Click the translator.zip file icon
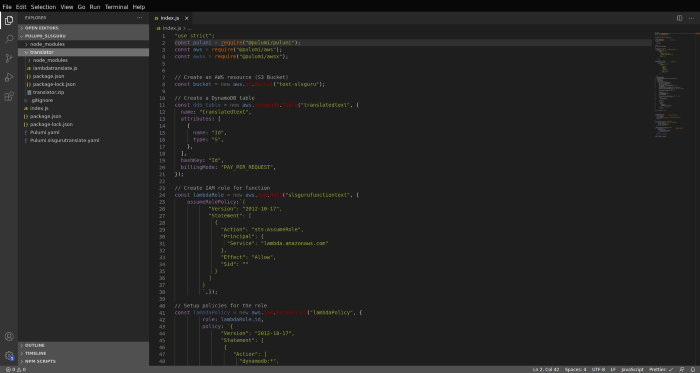Image resolution: width=700 pixels, height=373 pixels. [x=29, y=92]
